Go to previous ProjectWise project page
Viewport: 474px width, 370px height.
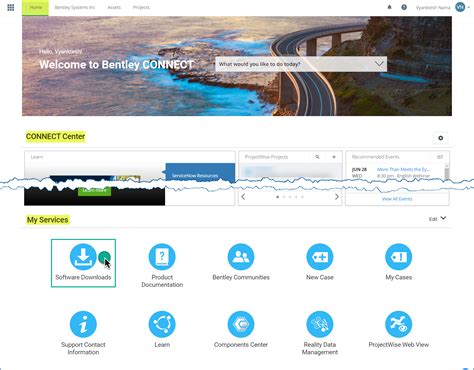click(x=243, y=197)
